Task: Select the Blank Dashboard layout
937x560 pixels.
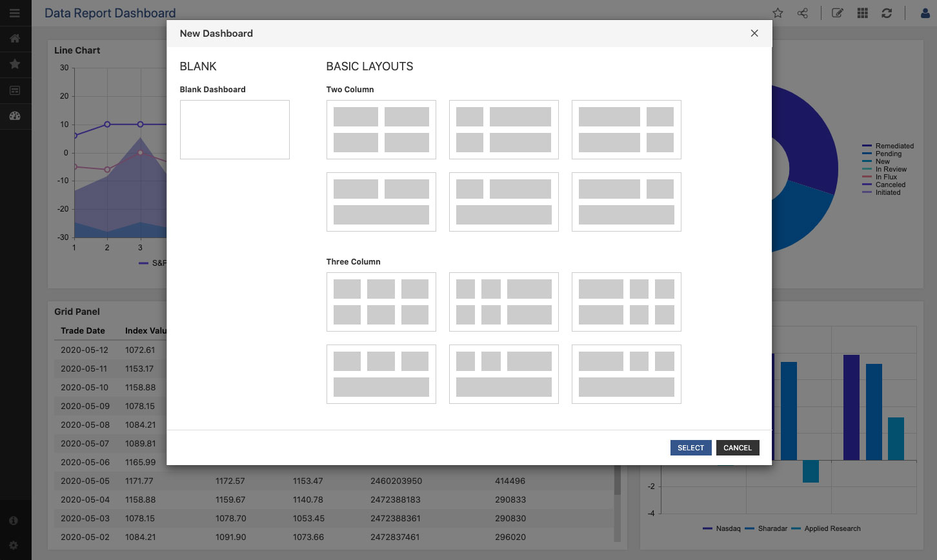Action: [x=234, y=129]
